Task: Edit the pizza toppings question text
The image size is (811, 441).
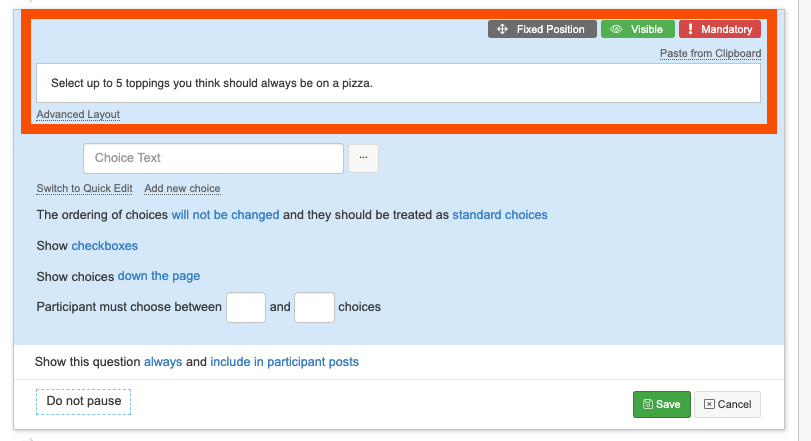Action: click(x=398, y=83)
